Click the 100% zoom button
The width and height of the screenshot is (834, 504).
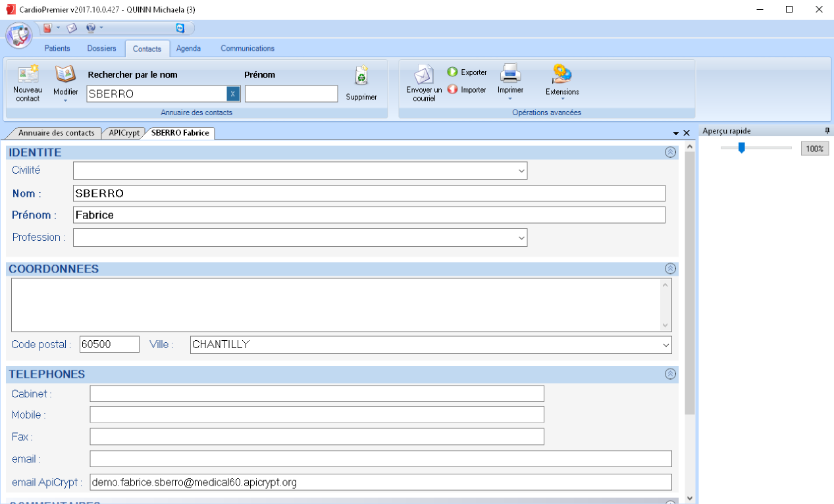point(815,149)
